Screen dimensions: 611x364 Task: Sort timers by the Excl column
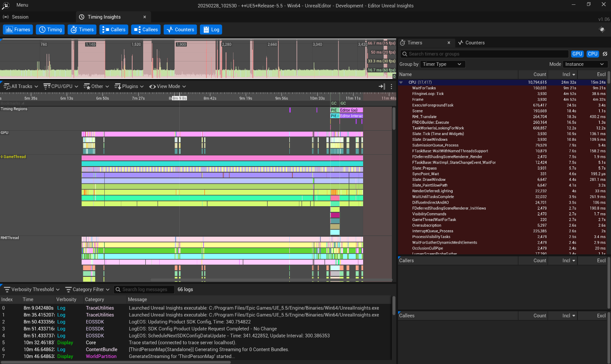click(593, 75)
